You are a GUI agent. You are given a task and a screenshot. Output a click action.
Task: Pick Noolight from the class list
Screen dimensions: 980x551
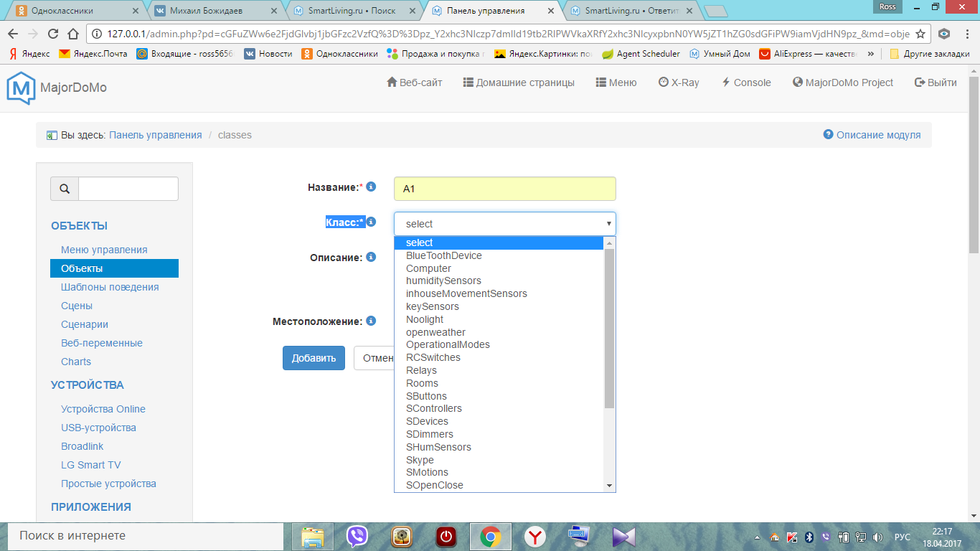click(499, 319)
